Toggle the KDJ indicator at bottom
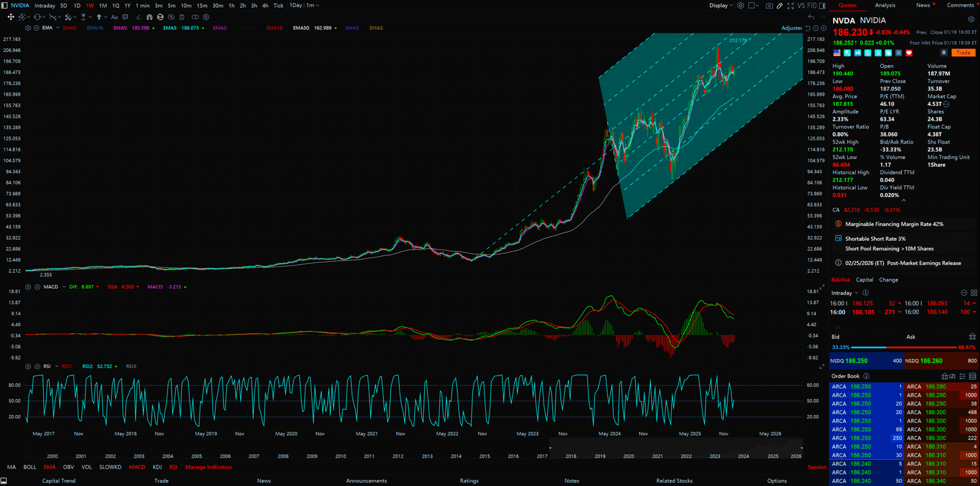Viewport: 980px width, 486px height. [157, 467]
